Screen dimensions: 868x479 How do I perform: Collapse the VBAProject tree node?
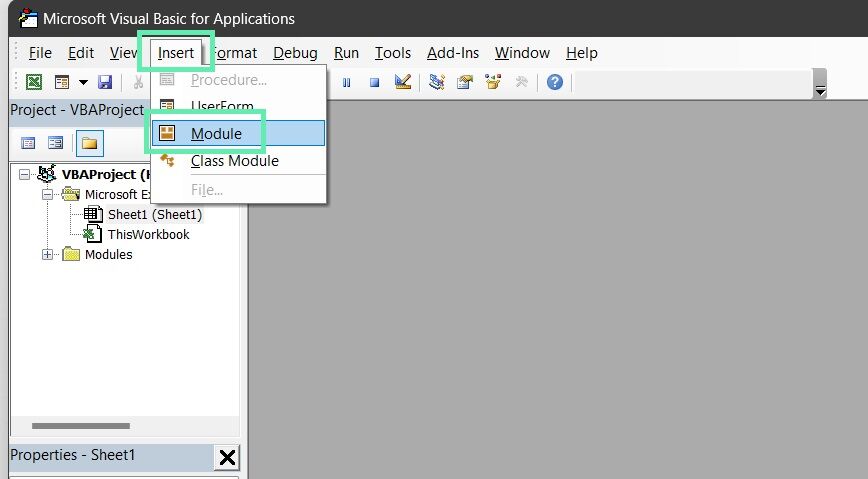click(x=24, y=174)
